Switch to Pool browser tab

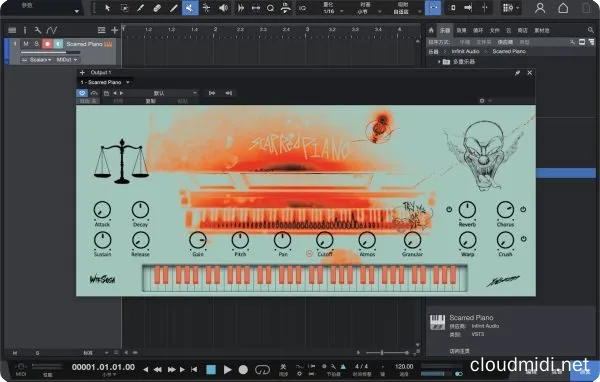[x=542, y=30]
